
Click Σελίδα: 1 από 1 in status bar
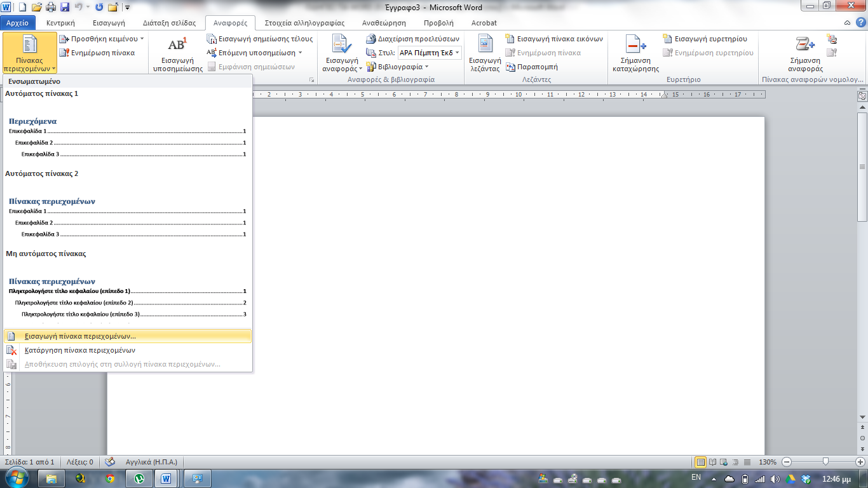(30, 462)
